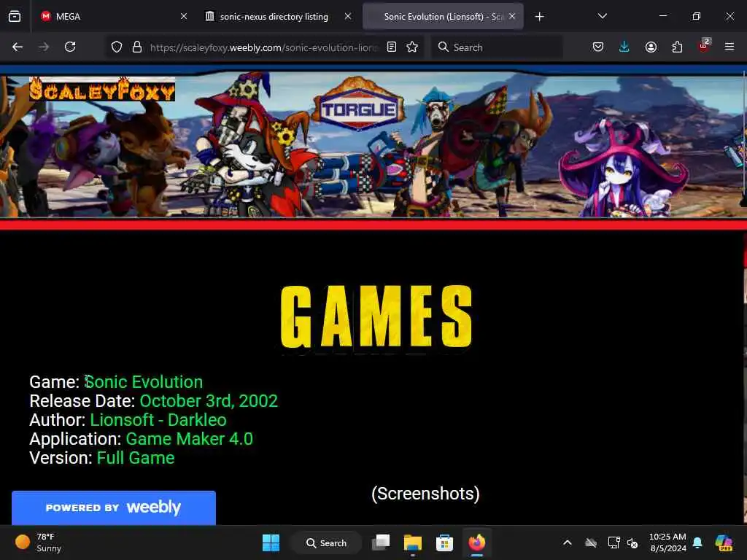Open Copilot preview icon in taskbar
The image size is (747, 560).
coord(724,542)
